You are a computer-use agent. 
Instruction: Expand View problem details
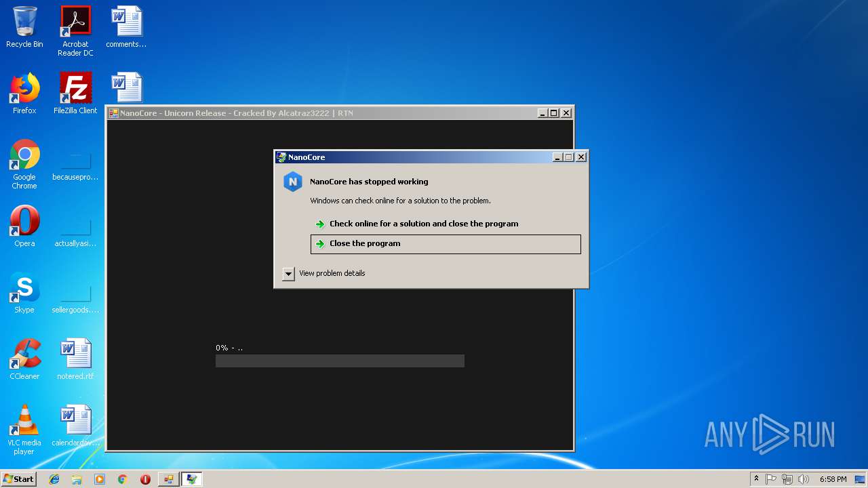[x=288, y=274]
